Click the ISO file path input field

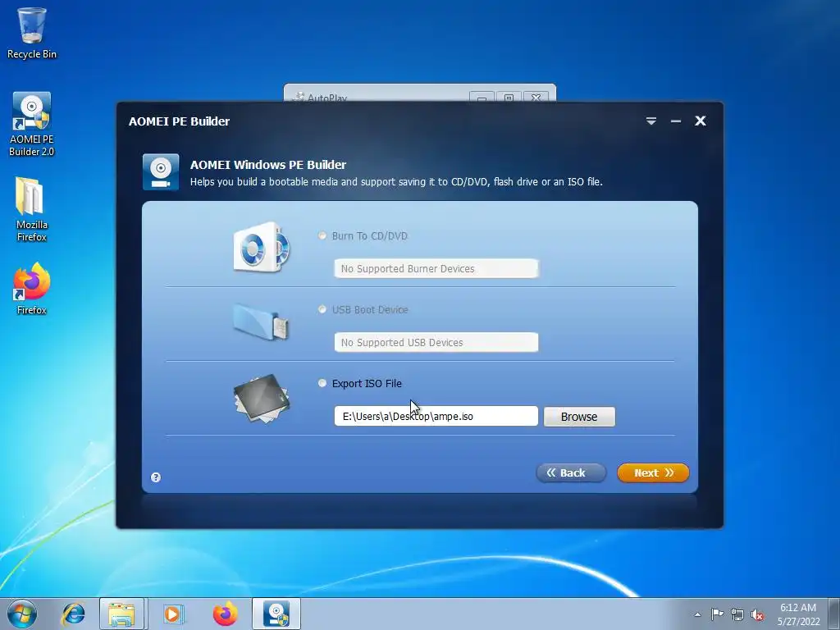coord(436,416)
